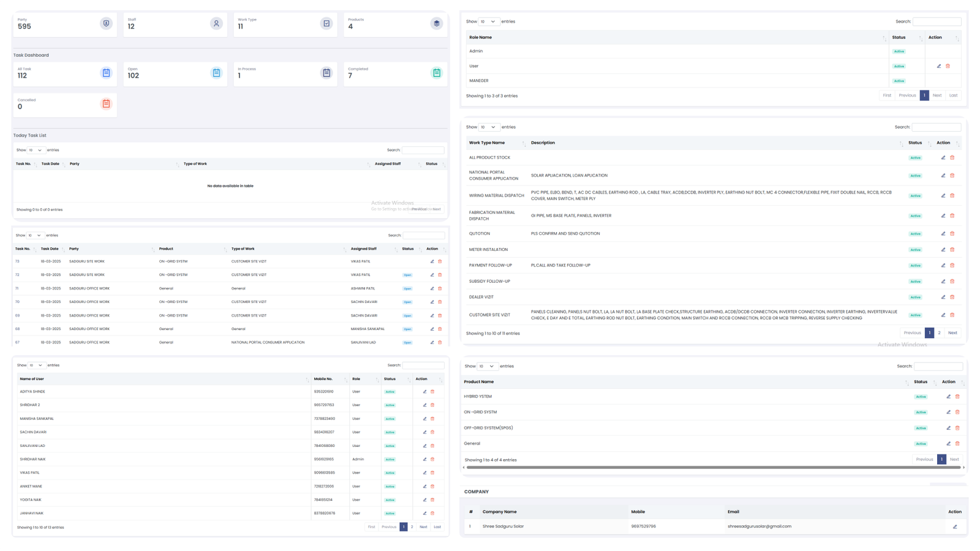Edit the User role
This screenshot has height=551, width=980.
[x=939, y=66]
